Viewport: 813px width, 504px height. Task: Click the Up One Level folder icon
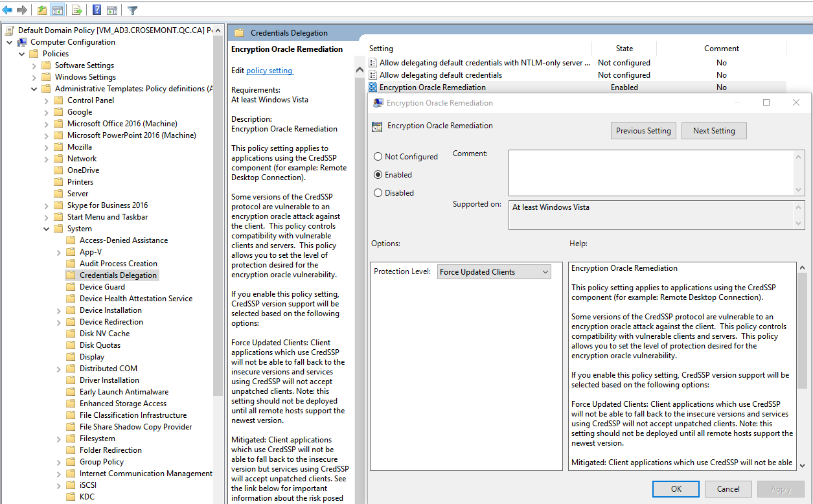click(x=42, y=10)
